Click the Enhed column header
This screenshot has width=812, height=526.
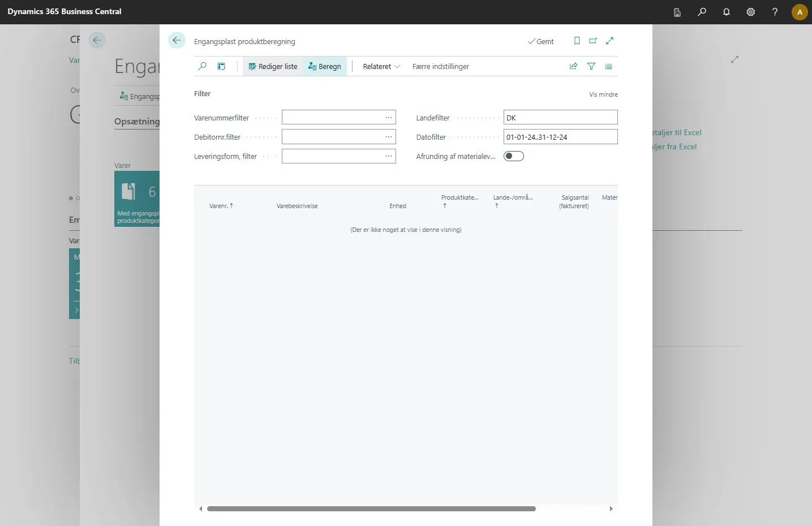click(x=398, y=206)
